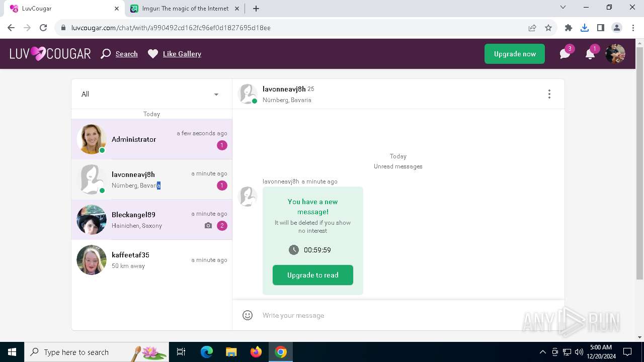Open the emoji picker smiley icon

[x=248, y=315]
